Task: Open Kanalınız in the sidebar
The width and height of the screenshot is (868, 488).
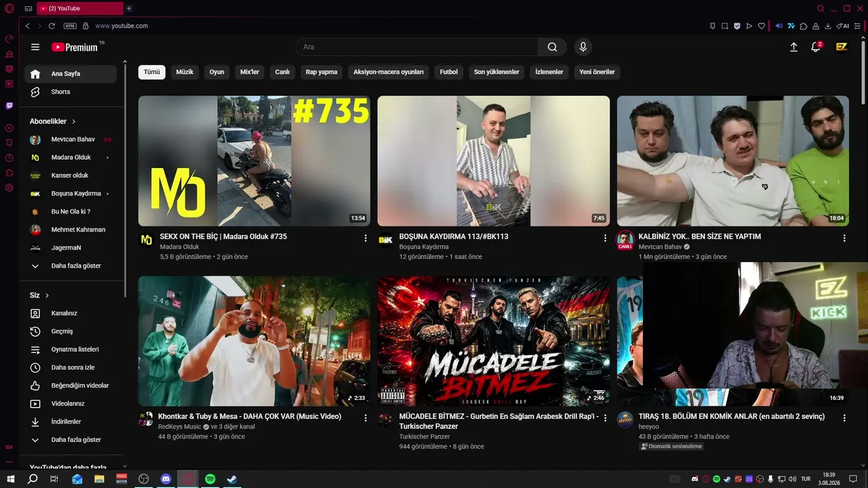Action: click(71, 313)
